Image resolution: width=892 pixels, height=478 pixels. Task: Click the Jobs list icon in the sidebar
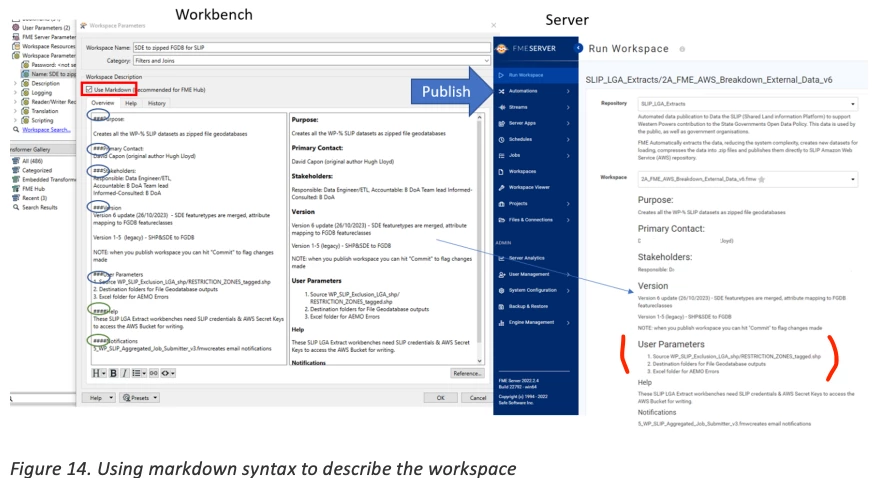click(501, 155)
